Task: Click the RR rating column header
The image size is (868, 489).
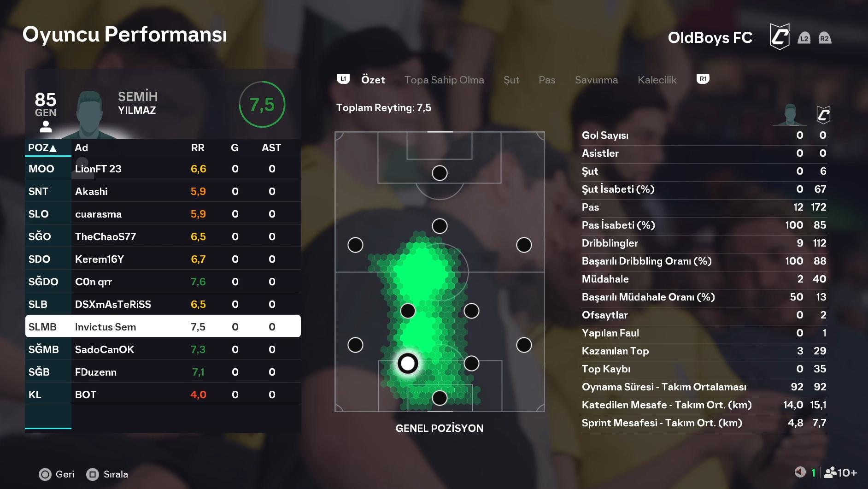Action: (198, 148)
